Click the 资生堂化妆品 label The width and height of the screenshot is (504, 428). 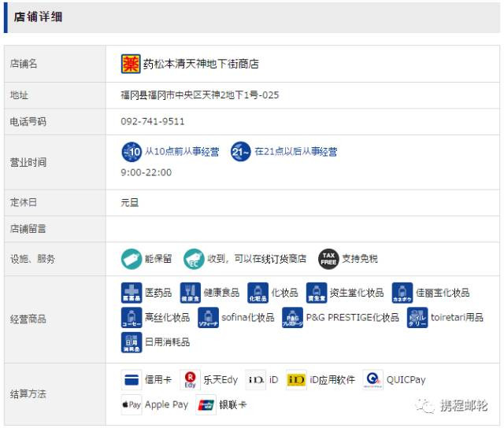click(357, 293)
